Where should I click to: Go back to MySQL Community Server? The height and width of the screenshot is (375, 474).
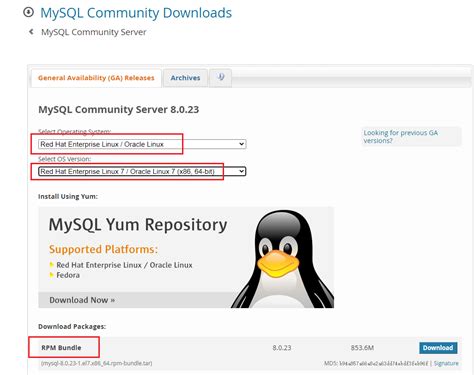93,32
